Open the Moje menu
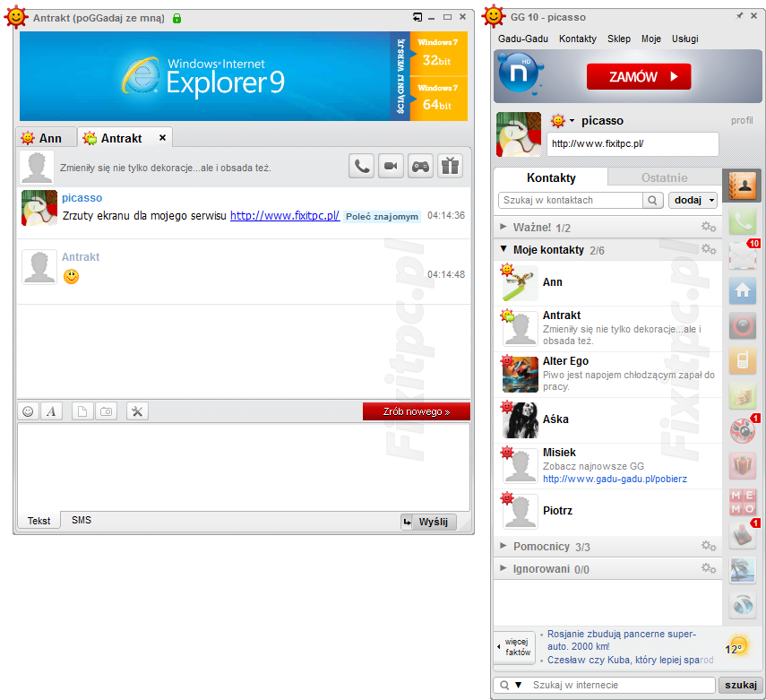 coord(650,39)
